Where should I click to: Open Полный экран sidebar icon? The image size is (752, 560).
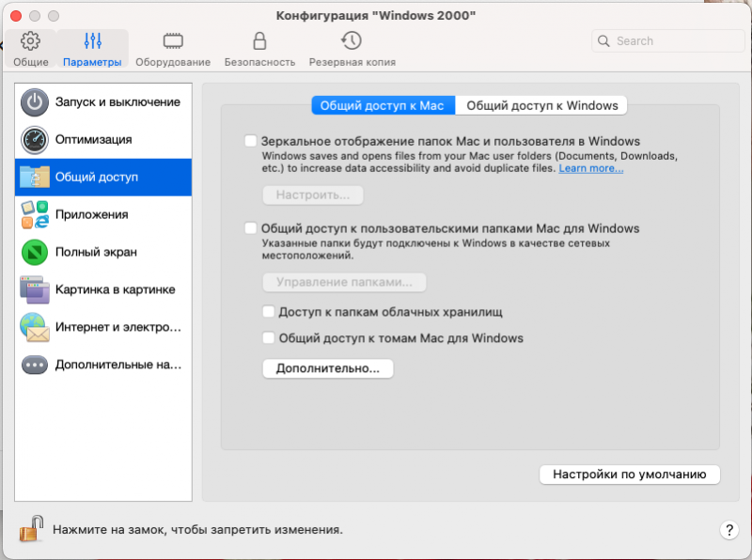coord(35,253)
